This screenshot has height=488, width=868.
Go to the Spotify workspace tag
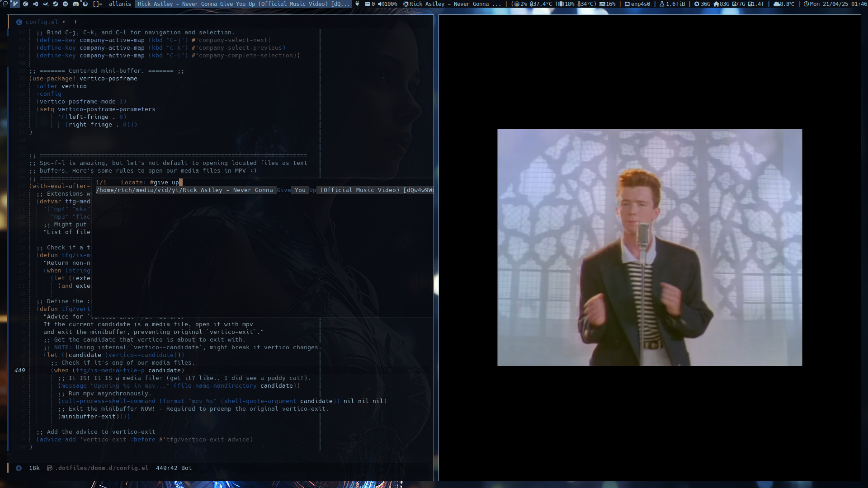coord(65,4)
